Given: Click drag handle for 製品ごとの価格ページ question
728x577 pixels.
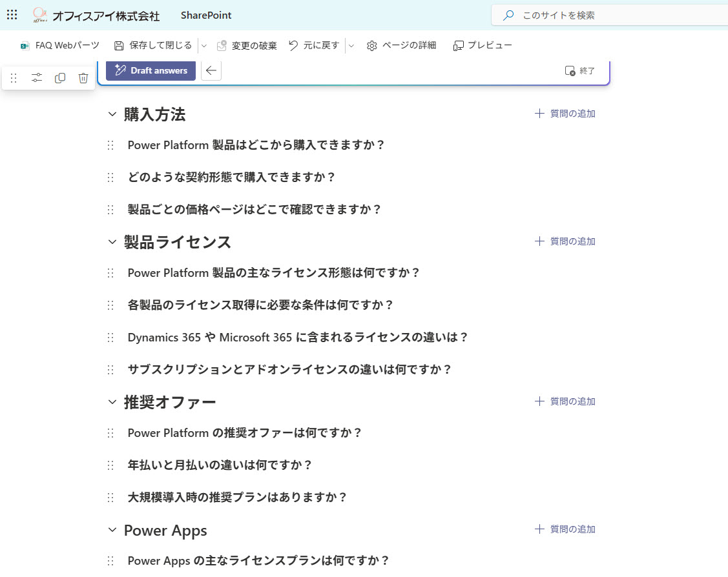Looking at the screenshot, I should [110, 210].
